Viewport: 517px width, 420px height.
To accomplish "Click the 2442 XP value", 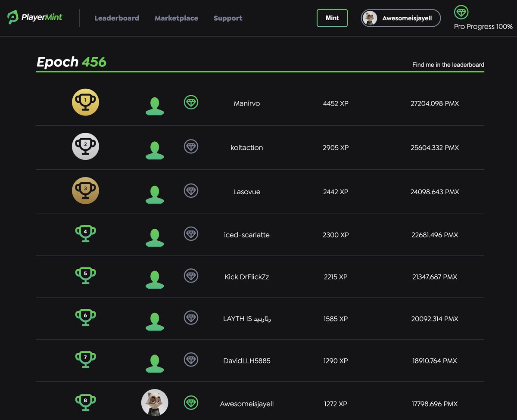I will [336, 192].
